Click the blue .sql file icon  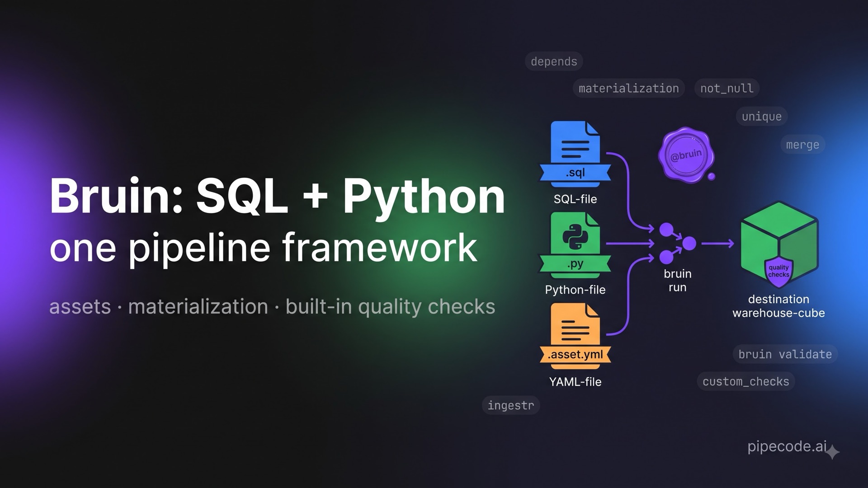575,154
